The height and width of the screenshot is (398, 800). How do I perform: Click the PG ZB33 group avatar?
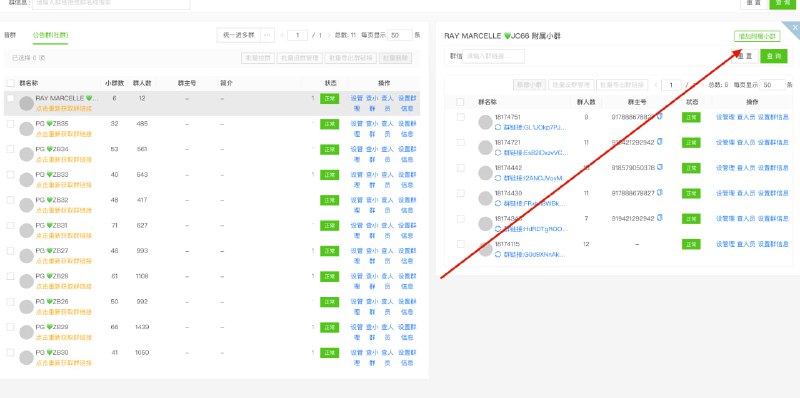(27, 180)
